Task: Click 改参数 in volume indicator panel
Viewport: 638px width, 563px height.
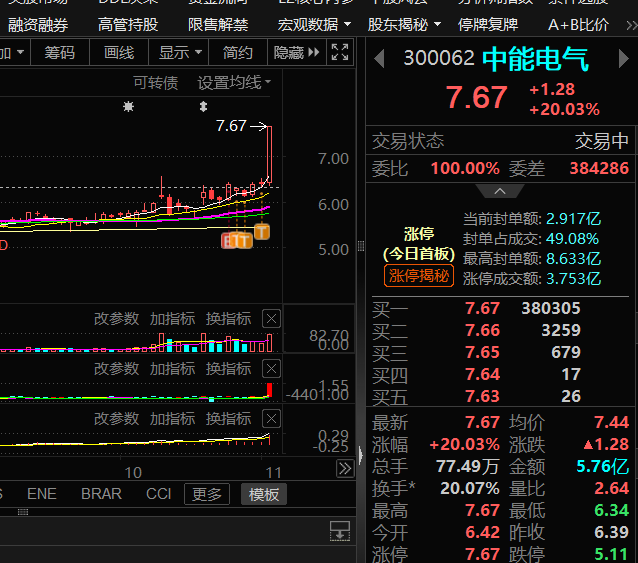Action: pyautogui.click(x=116, y=319)
